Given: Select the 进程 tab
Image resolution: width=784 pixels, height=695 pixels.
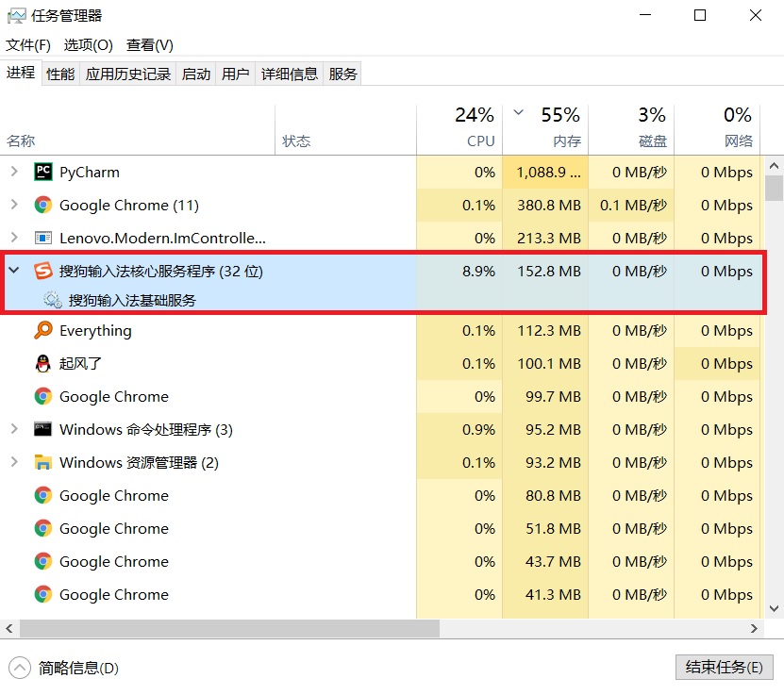Looking at the screenshot, I should tap(21, 73).
